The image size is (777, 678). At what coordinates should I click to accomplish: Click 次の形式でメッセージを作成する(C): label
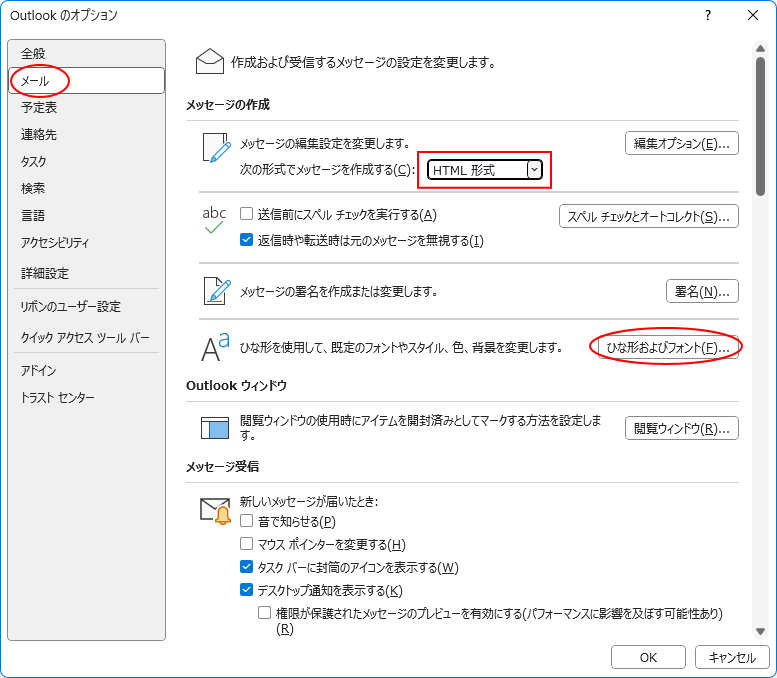click(327, 170)
